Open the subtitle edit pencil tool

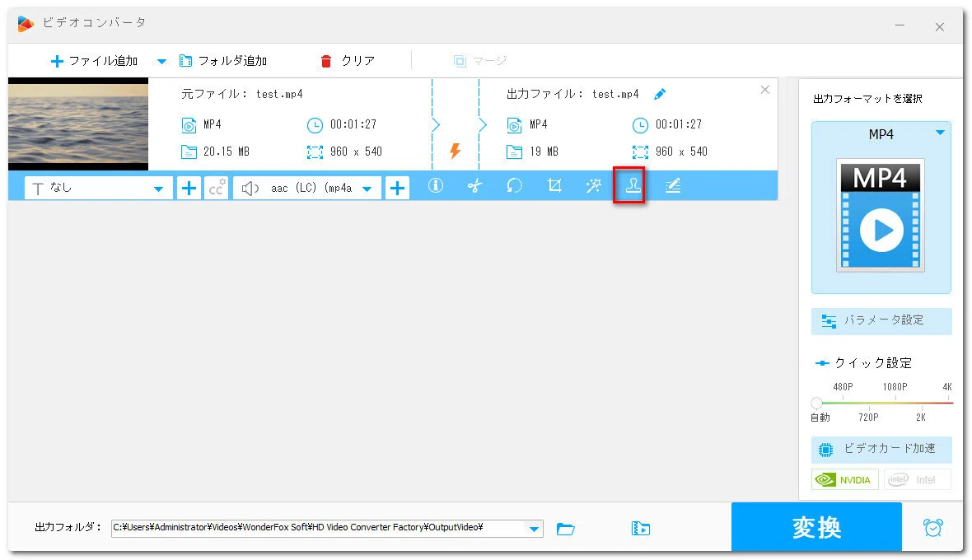coord(673,186)
